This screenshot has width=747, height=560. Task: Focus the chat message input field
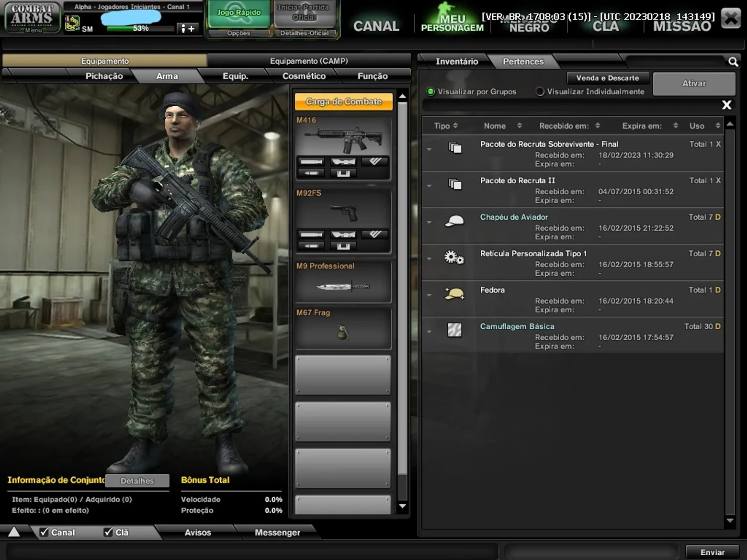point(253,552)
